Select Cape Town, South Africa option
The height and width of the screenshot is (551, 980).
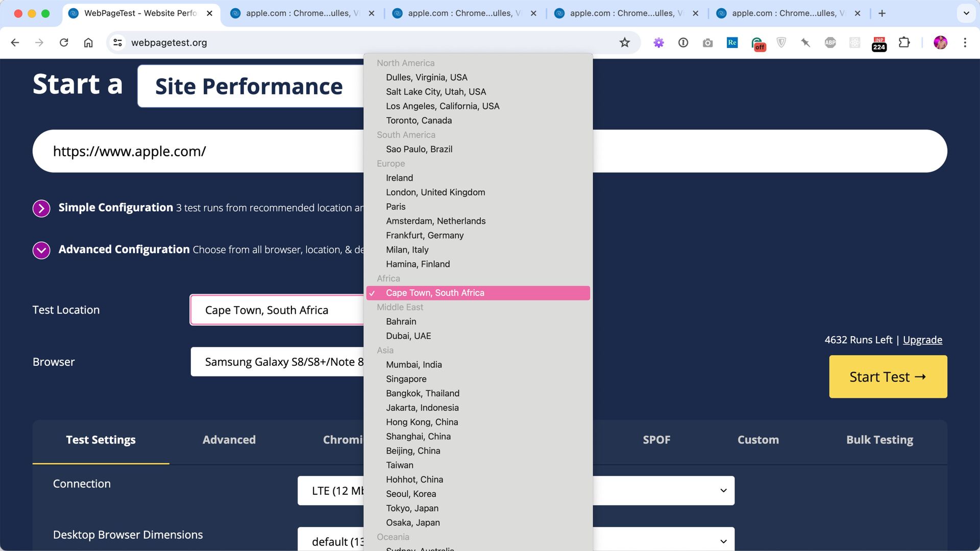click(478, 293)
